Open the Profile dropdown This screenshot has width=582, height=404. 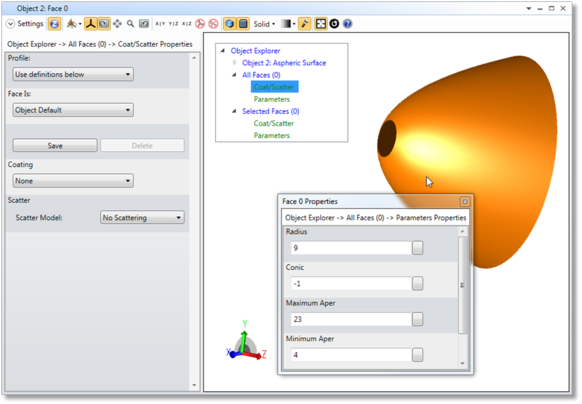click(73, 74)
